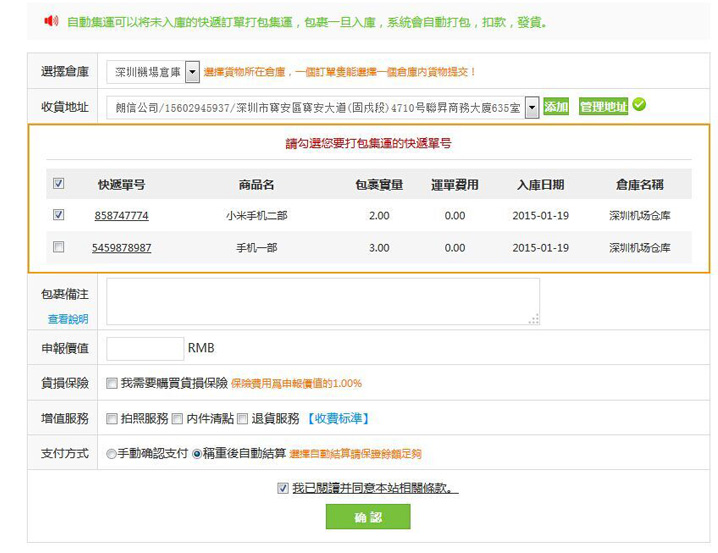Click weight value 3.00
The image size is (718, 553).
379,248
